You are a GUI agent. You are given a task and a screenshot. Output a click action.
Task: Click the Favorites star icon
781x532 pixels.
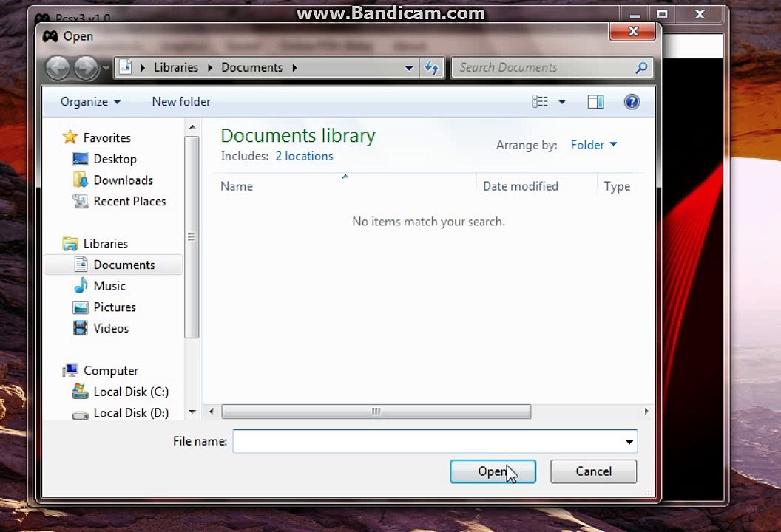[x=70, y=137]
